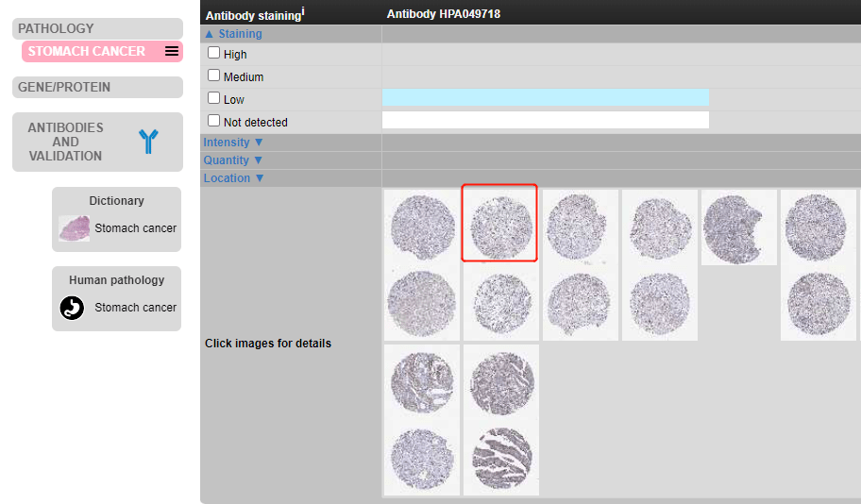Check the Low staining checkbox
861x504 pixels.
213,98
